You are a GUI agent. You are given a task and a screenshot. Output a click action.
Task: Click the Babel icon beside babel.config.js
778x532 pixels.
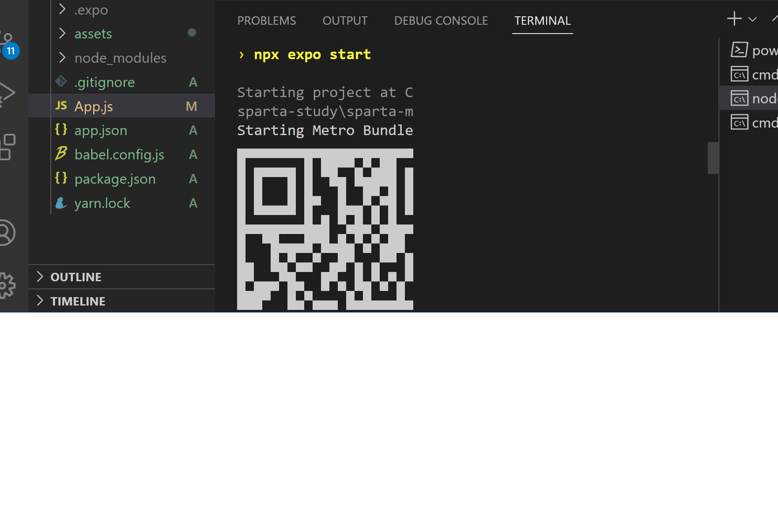[61, 154]
